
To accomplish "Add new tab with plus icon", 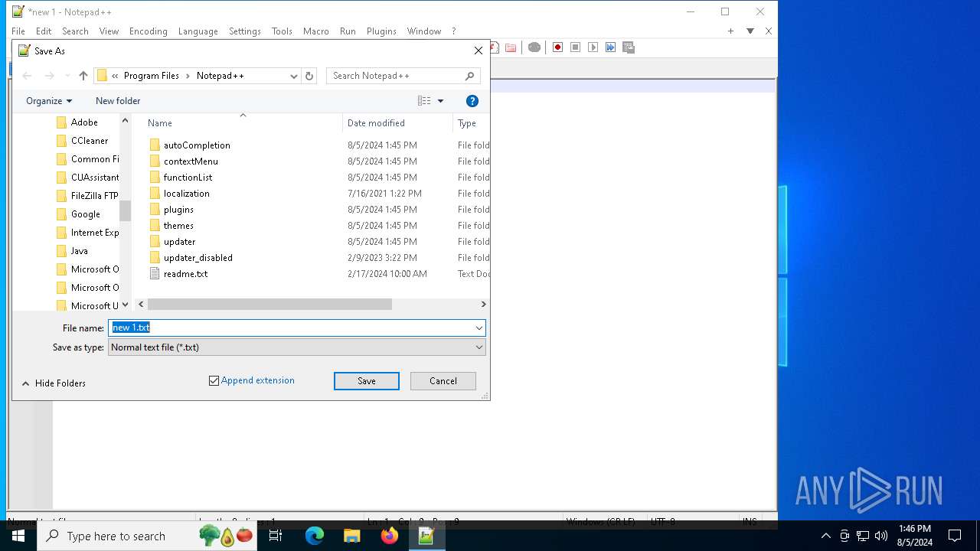I will 730,31.
